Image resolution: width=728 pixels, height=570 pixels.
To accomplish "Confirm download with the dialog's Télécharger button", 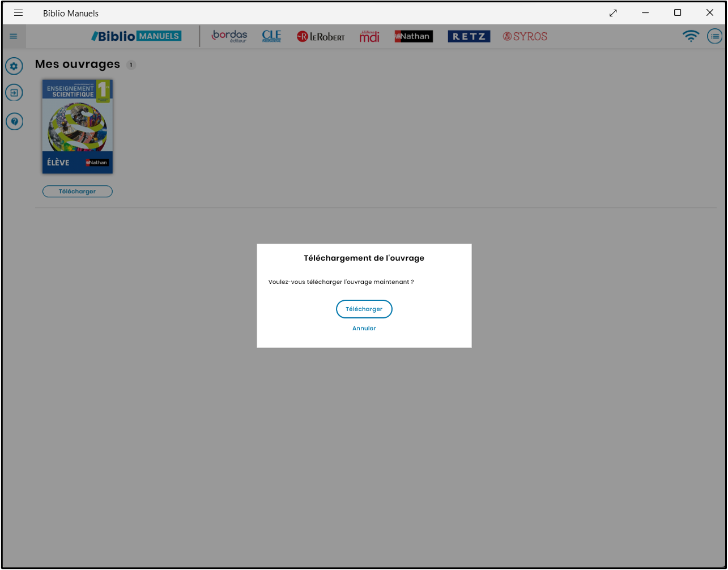I will [x=364, y=309].
